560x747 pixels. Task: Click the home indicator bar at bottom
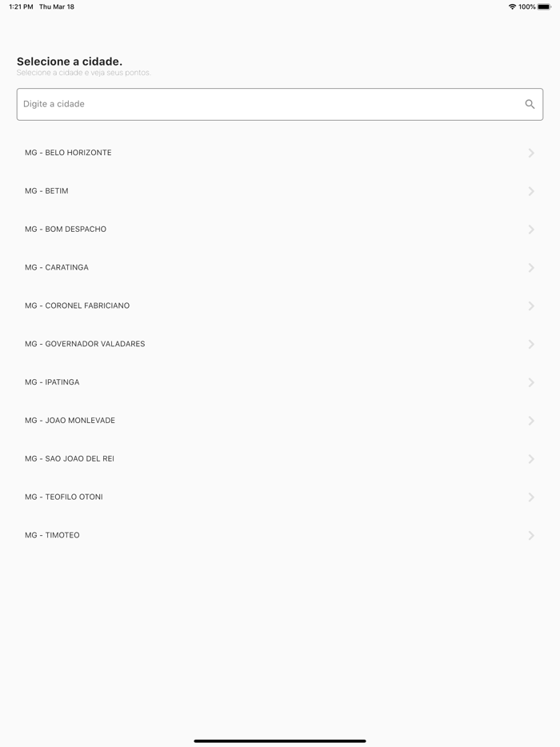pyautogui.click(x=280, y=741)
